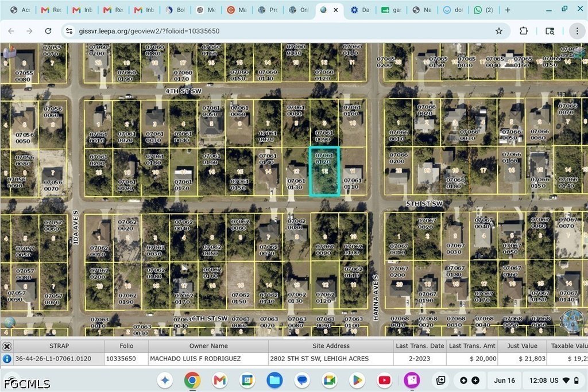Viewport: 588px width, 392px height.
Task: Select the highlighted parcel 07061 0120
Action: (324, 171)
